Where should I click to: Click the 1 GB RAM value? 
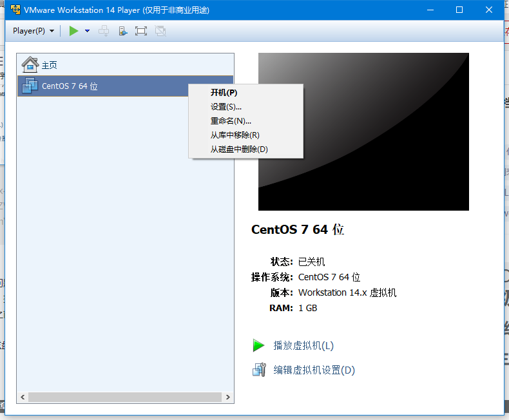click(308, 308)
